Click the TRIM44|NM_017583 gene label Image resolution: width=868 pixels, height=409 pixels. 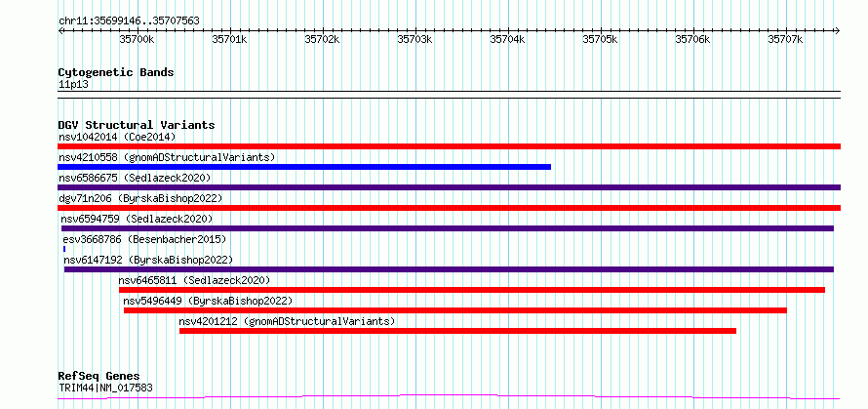click(105, 388)
